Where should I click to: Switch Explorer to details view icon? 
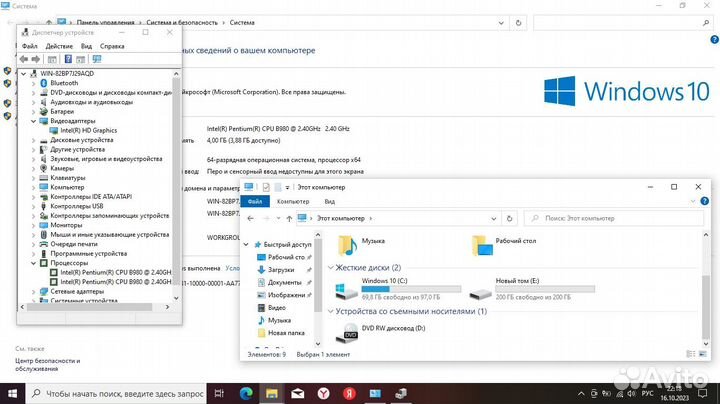click(691, 354)
